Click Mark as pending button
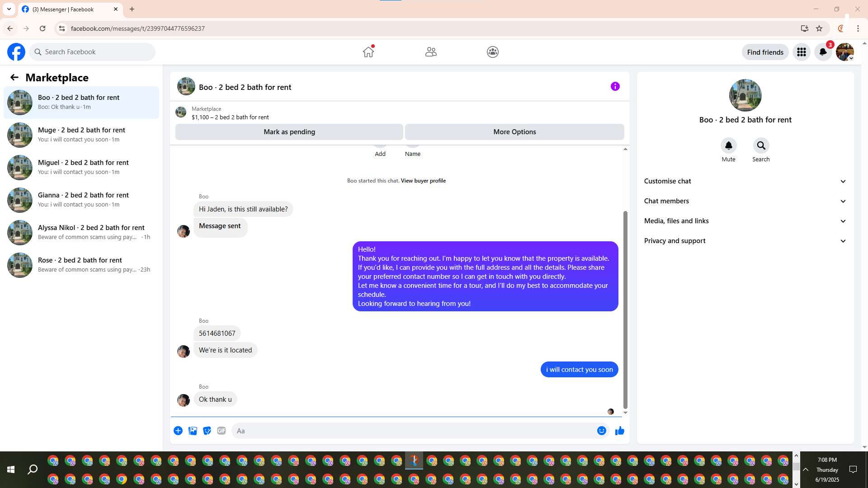868x488 pixels. pyautogui.click(x=289, y=132)
